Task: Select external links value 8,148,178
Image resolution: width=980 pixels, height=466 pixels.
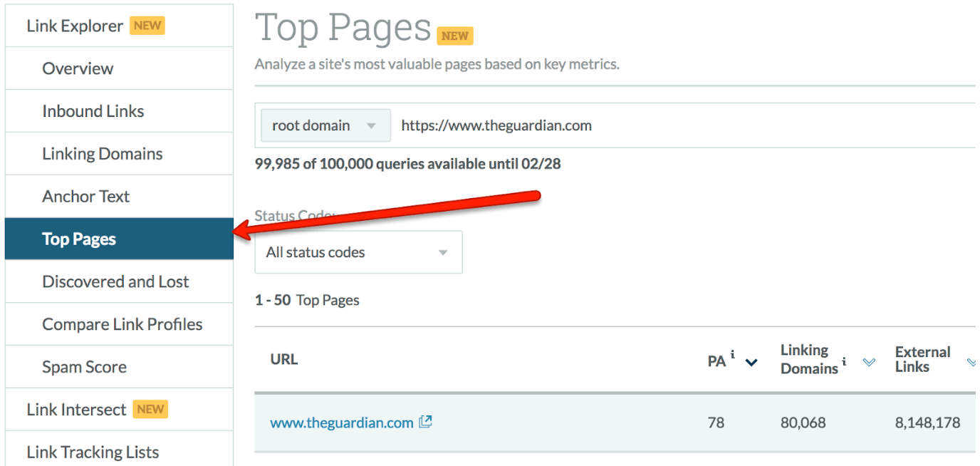Action: coord(927,423)
